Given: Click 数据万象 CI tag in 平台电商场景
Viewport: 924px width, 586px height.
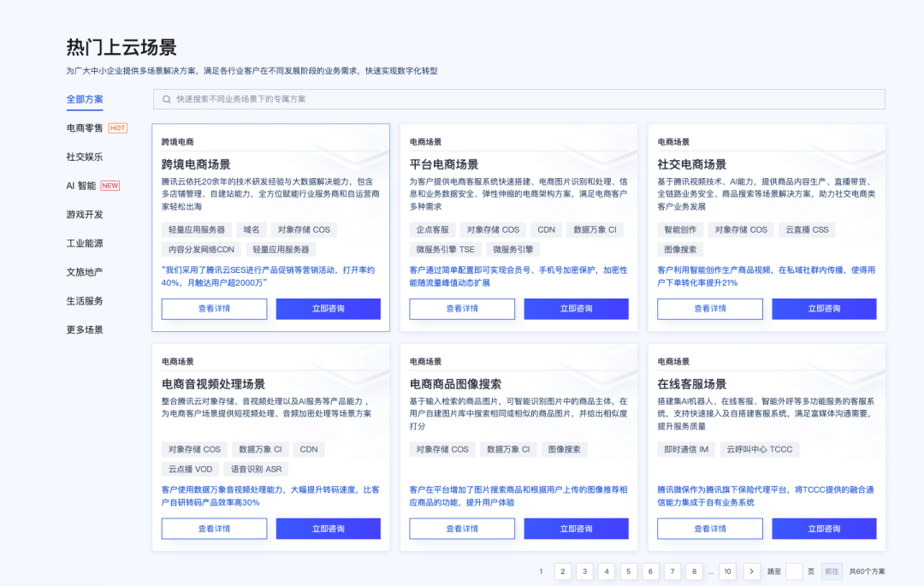Looking at the screenshot, I should pyautogui.click(x=595, y=229).
